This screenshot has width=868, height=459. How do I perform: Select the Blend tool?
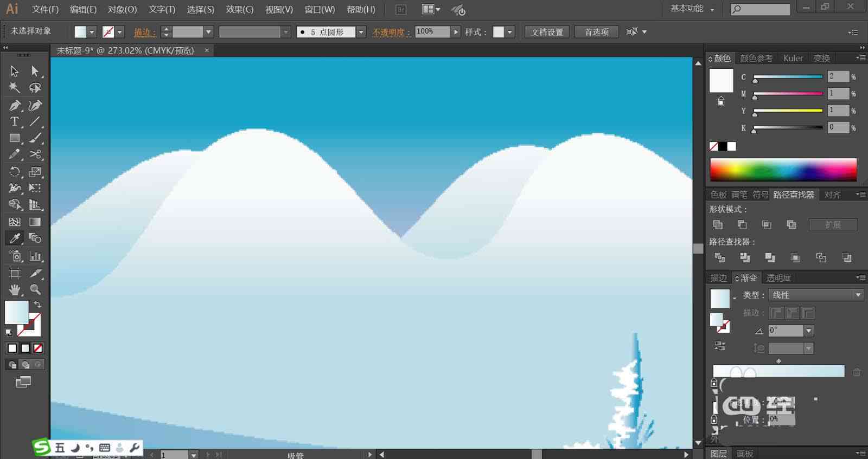coord(35,238)
